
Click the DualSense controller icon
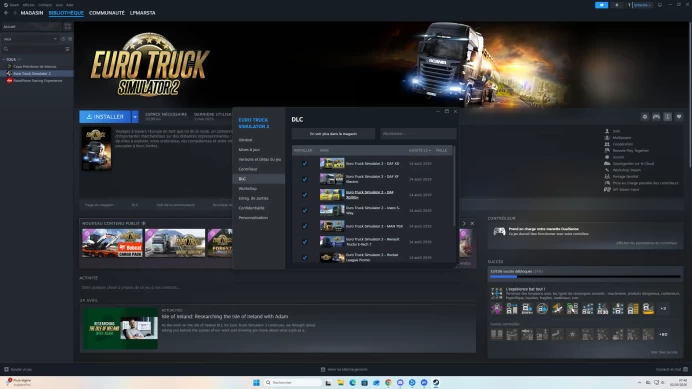499,231
